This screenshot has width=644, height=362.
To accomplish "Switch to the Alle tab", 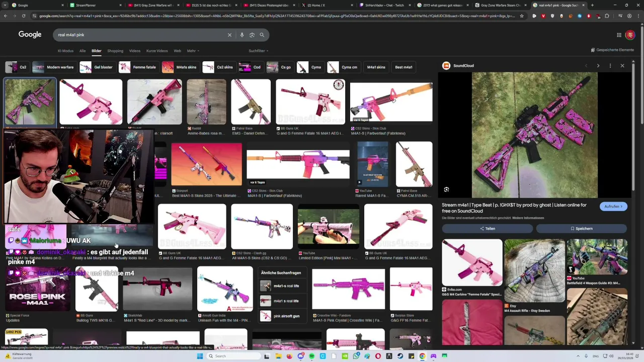I will 82,51.
